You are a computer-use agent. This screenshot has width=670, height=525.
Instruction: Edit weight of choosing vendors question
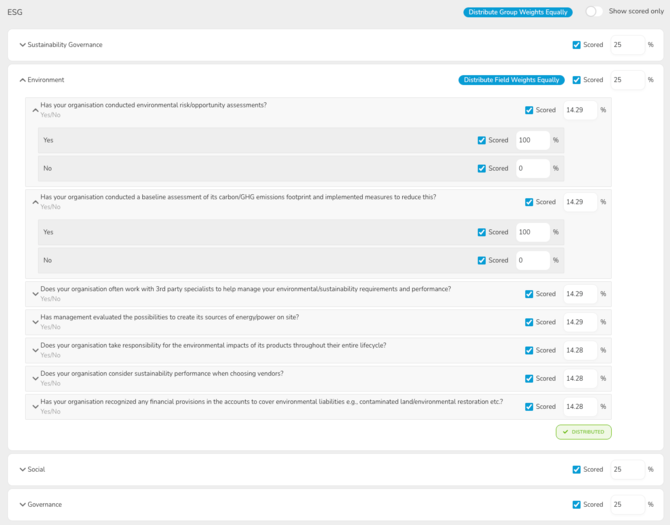point(580,378)
